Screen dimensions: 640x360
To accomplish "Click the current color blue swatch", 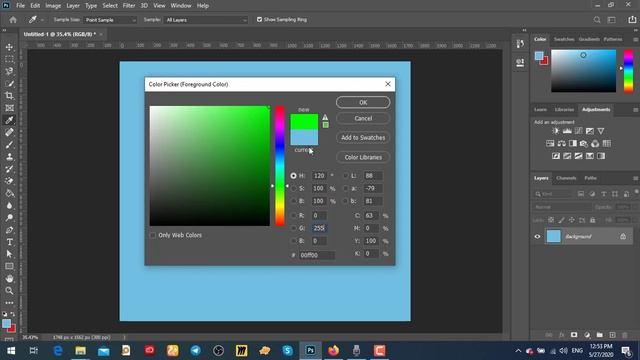I will click(304, 137).
